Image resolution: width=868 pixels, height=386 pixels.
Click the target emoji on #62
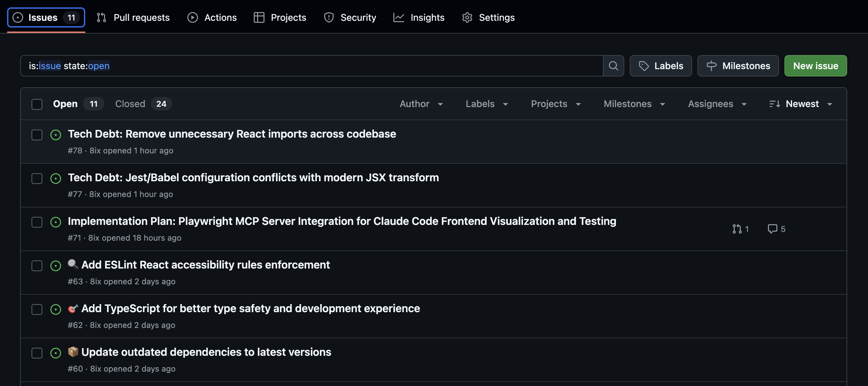[x=73, y=308]
